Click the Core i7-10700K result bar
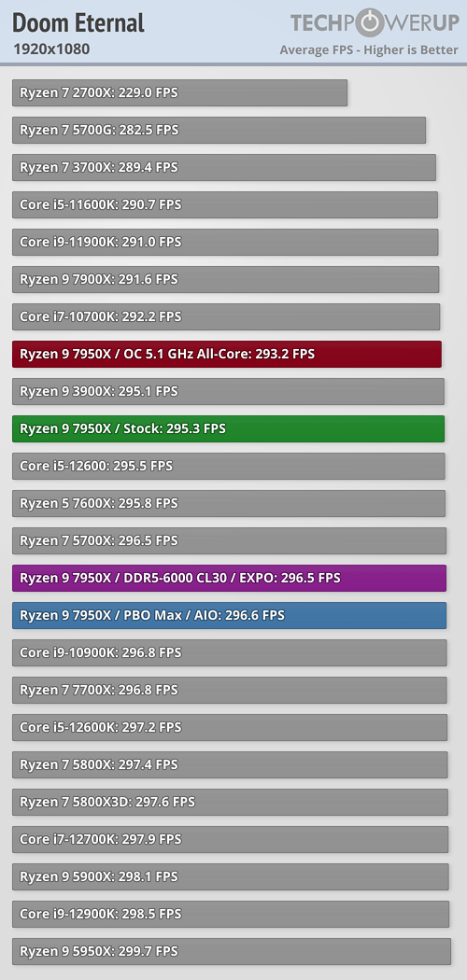 click(x=226, y=317)
